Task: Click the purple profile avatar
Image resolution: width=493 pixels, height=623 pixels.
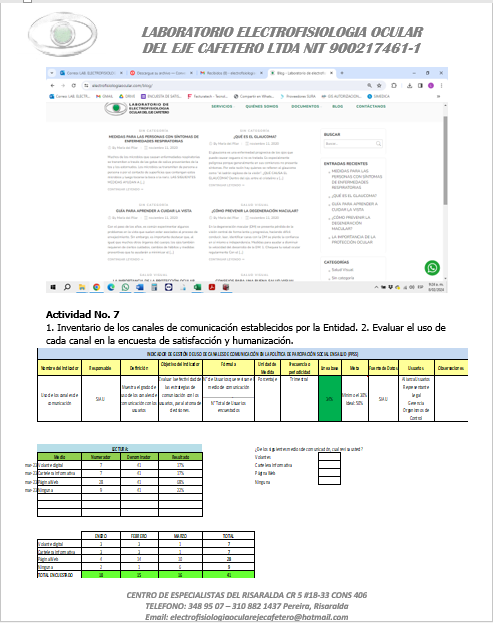Action: 431,85
